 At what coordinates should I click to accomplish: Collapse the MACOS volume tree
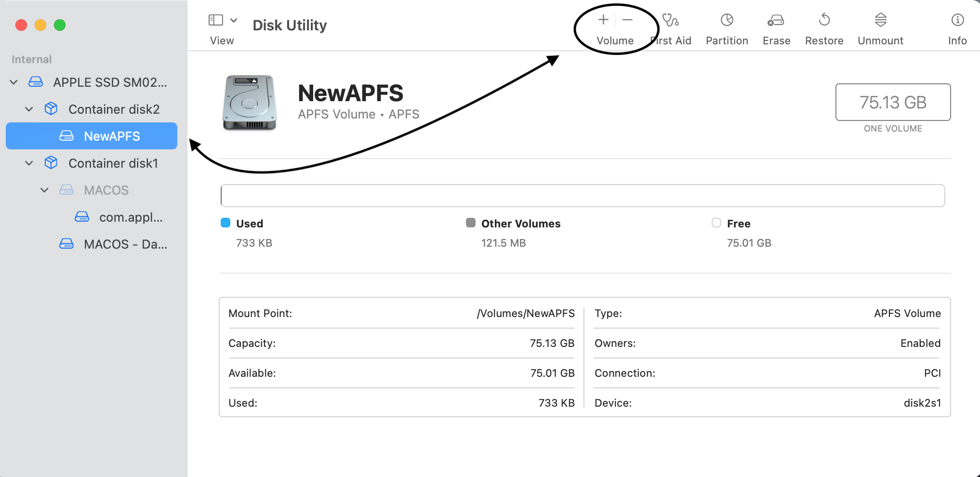pyautogui.click(x=44, y=190)
